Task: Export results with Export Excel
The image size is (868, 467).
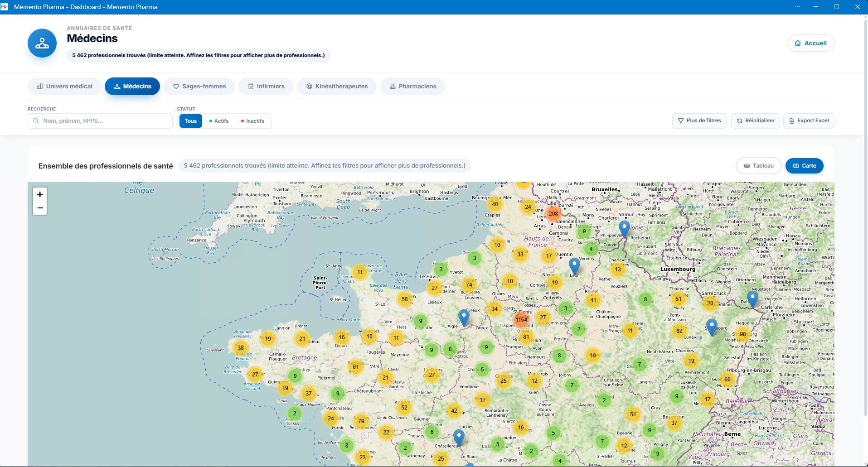Action: pyautogui.click(x=809, y=121)
